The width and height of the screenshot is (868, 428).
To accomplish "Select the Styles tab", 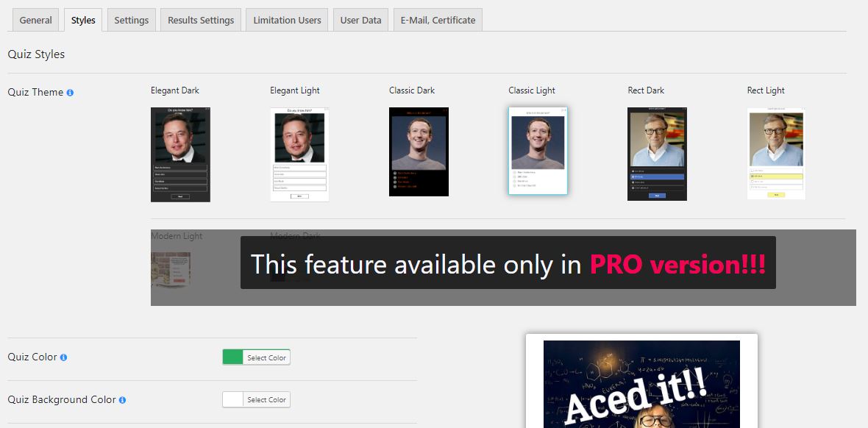I will [83, 20].
